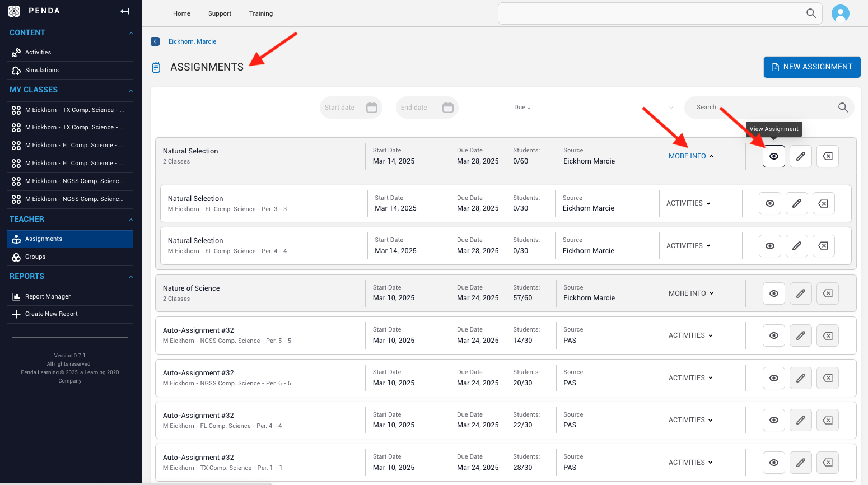Open the Due sort order dropdown
The height and width of the screenshot is (485, 868).
tap(594, 108)
